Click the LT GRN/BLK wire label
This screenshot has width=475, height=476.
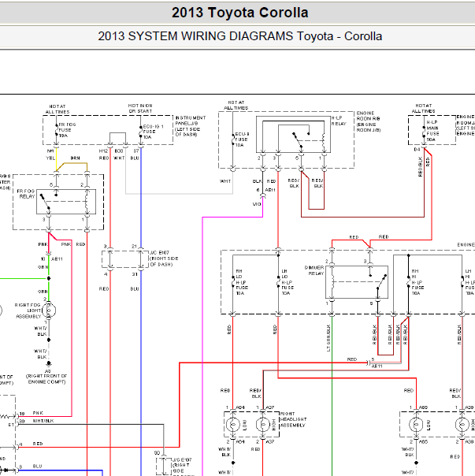tap(328, 338)
